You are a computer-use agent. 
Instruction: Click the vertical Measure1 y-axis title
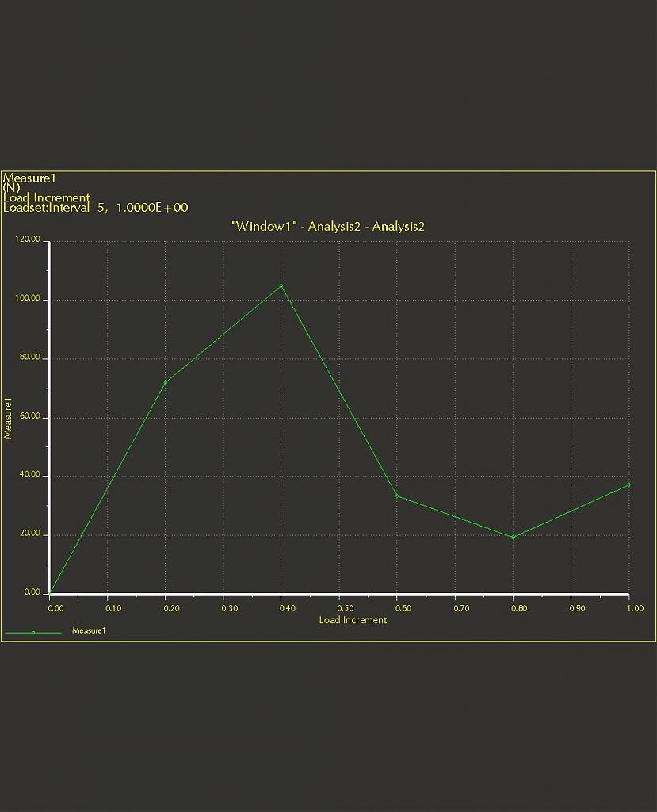pos(8,419)
